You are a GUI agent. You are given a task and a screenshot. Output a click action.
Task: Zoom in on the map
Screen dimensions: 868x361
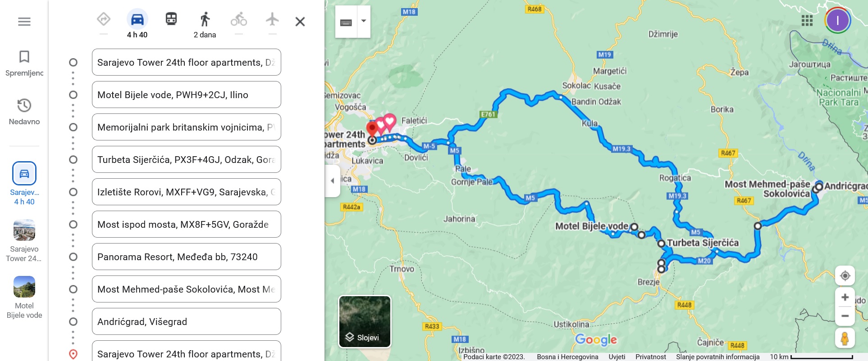click(x=845, y=298)
